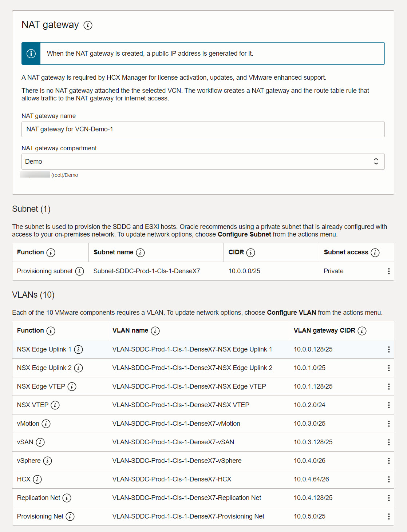407x532 pixels.
Task: Open the NAT gateway compartment dropdown
Action: point(203,161)
